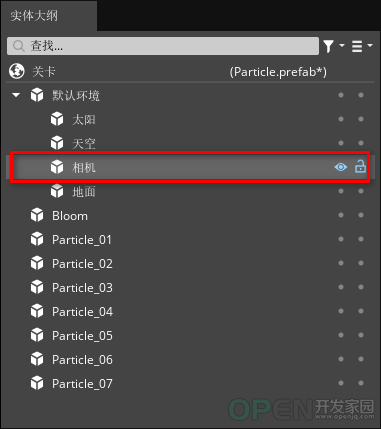Screen dimensions: 381x429
Task: Toggle visibility eye of 相机 entity
Action: tap(341, 167)
